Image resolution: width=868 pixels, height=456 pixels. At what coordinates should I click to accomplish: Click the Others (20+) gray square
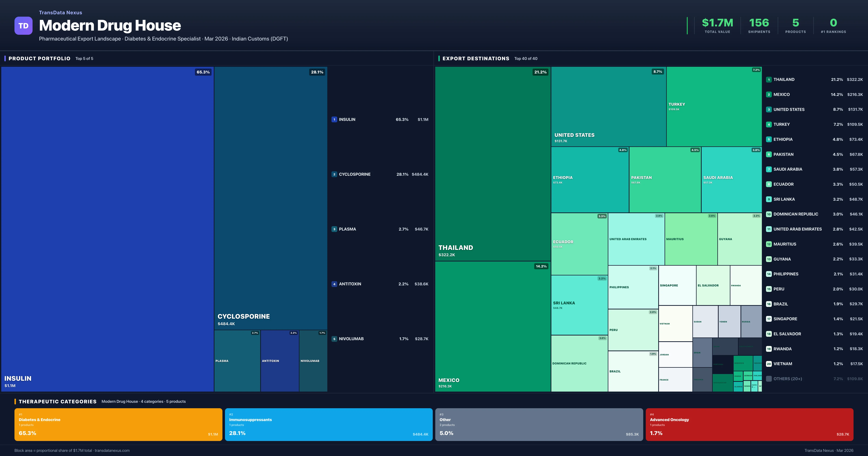point(769,379)
